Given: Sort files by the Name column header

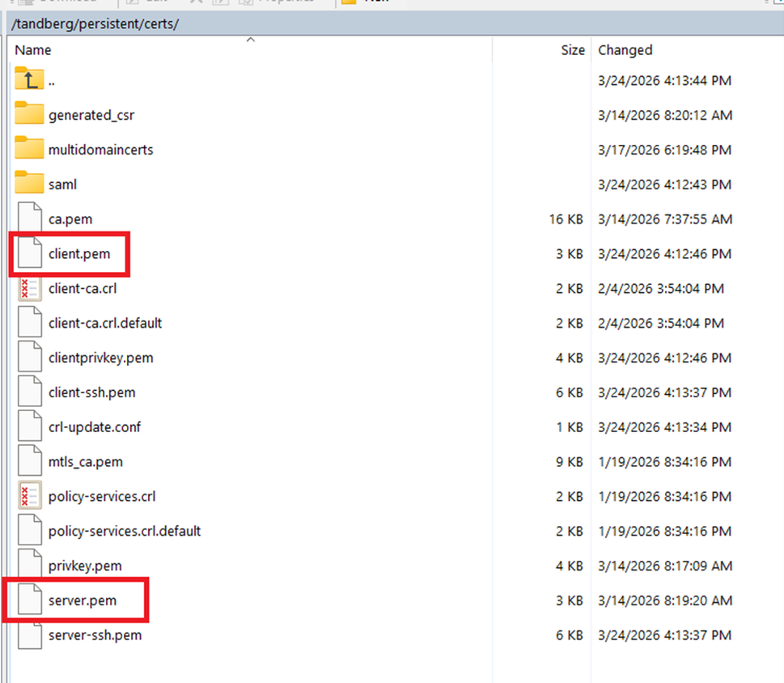Looking at the screenshot, I should [x=33, y=50].
